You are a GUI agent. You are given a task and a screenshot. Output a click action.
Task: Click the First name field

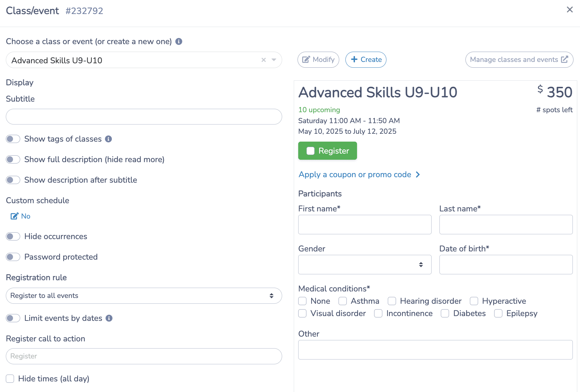[x=365, y=224]
